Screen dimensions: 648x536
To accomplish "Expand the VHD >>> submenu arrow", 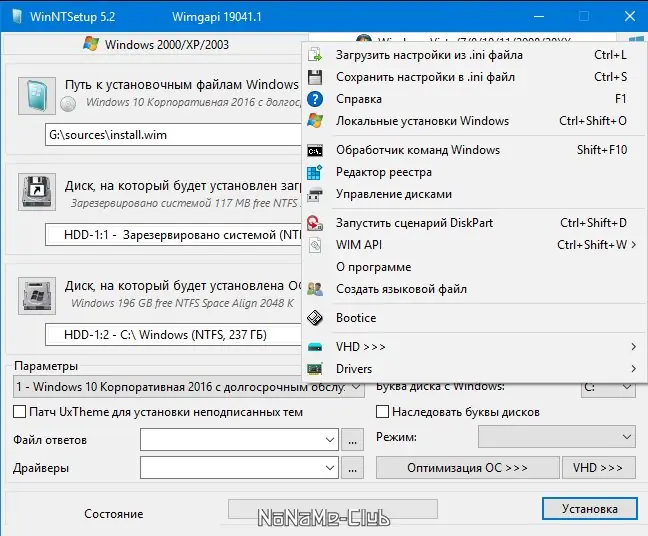I will click(634, 347).
